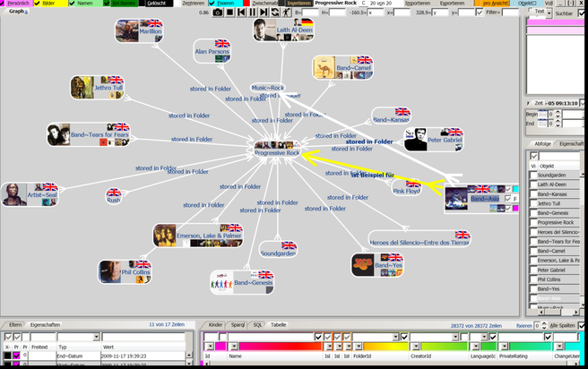Click the Exportieren button
The height and width of the screenshot is (369, 588).
pos(452,3)
